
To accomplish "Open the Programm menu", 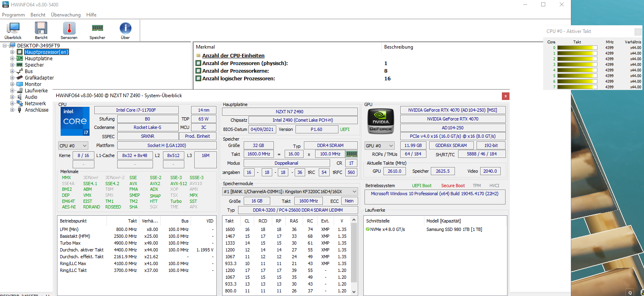I will coord(13,15).
